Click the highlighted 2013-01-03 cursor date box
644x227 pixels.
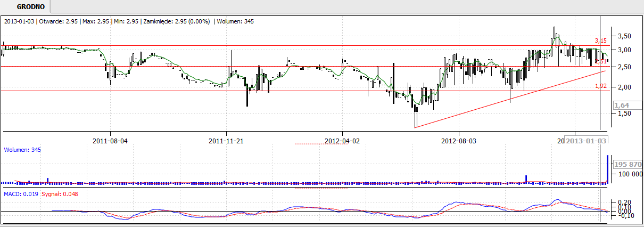[585, 141]
